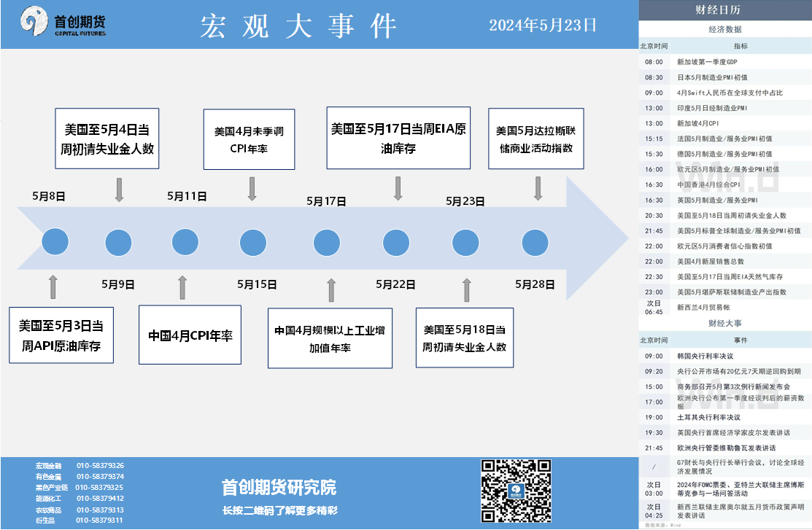The image size is (812, 530).
Task: Click the 美国5月标普全球制造业/服务业PMI初值 row
Action: pos(725,231)
